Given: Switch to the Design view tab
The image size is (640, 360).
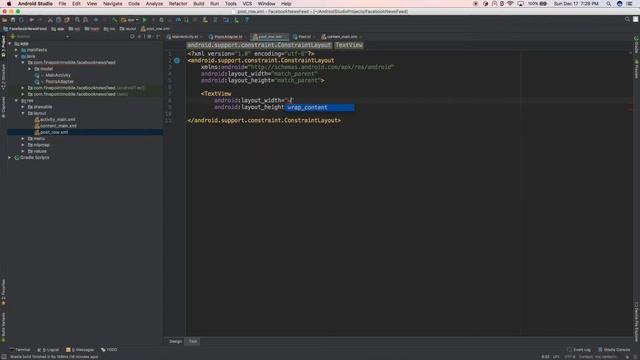Looking at the screenshot, I should (176, 341).
